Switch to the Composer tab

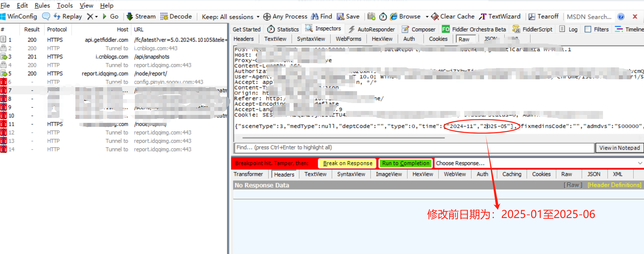(419, 29)
